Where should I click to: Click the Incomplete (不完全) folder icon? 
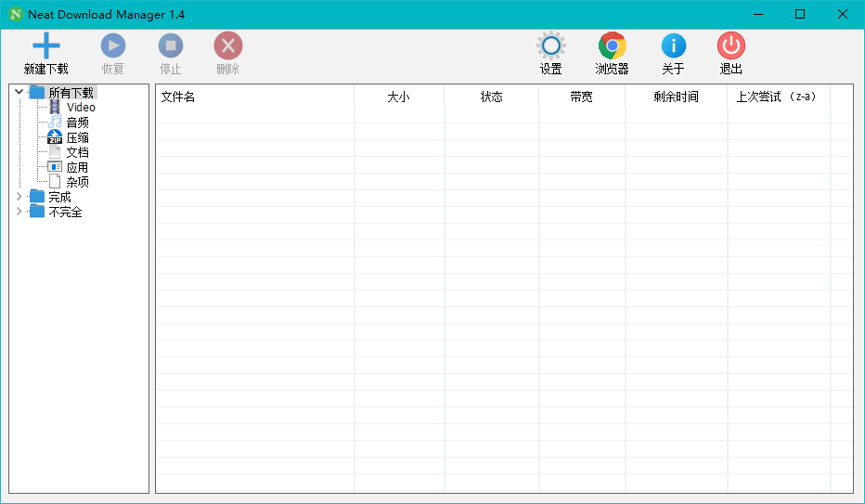(x=37, y=212)
